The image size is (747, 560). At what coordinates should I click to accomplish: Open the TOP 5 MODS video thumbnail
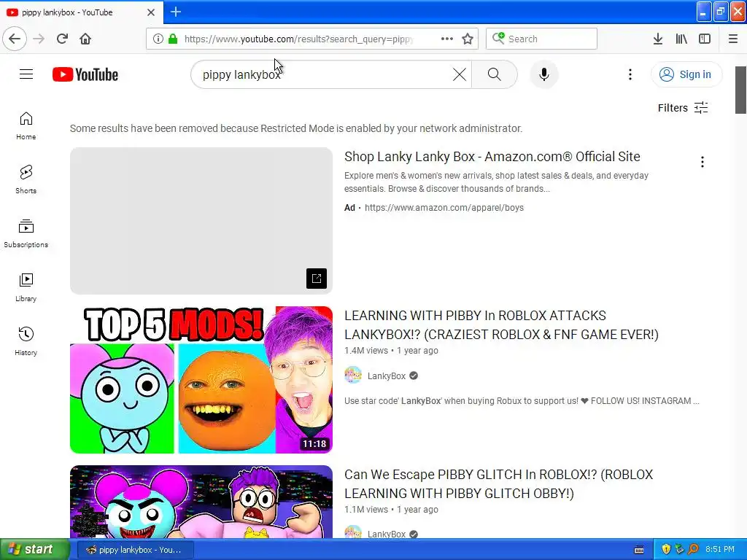(x=201, y=379)
